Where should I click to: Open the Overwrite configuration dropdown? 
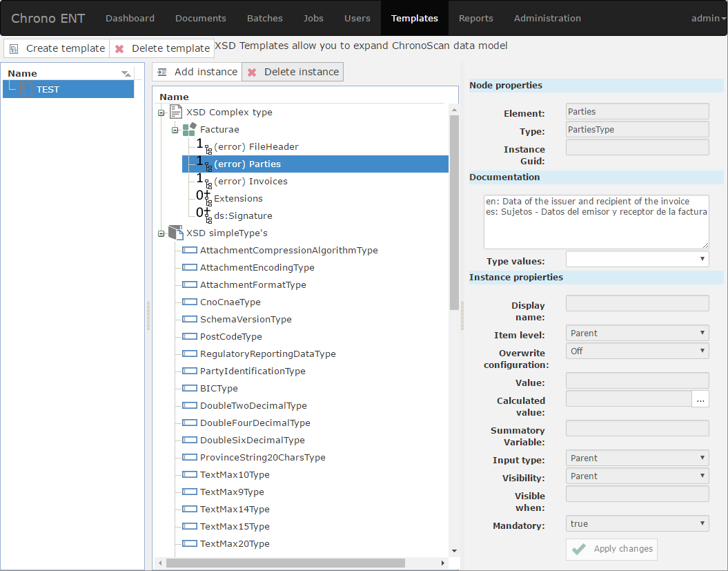[x=637, y=351]
